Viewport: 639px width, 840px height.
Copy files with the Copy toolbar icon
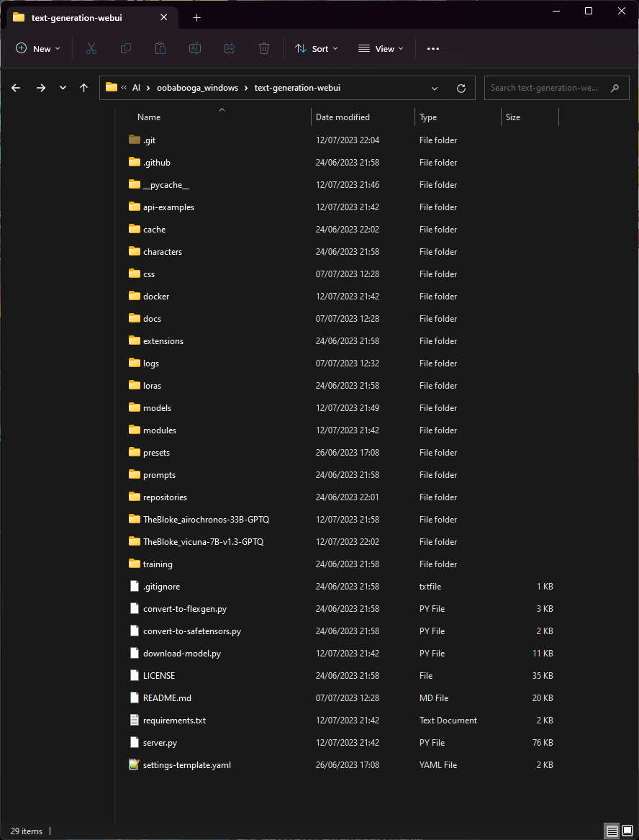tap(126, 48)
